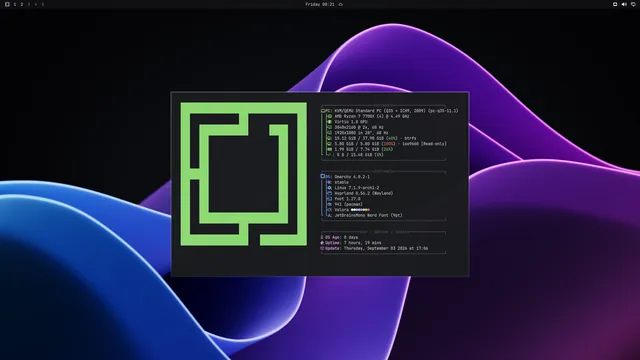This screenshot has width=640, height=360.
Task: Switch to workspace 1
Action: pos(15,4)
